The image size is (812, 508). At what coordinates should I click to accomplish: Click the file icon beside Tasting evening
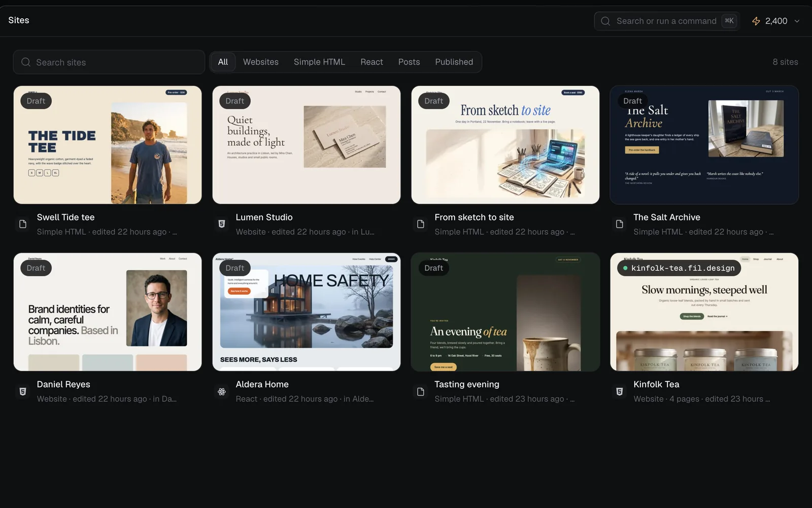pos(421,392)
